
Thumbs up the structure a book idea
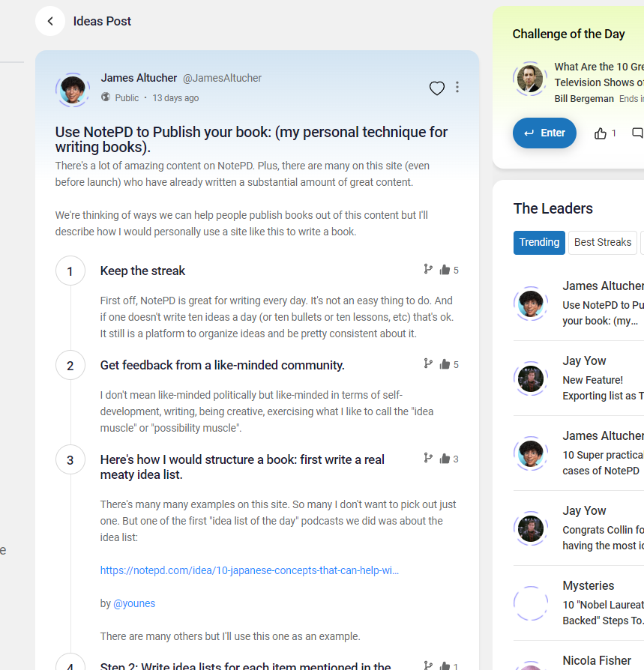click(x=445, y=459)
